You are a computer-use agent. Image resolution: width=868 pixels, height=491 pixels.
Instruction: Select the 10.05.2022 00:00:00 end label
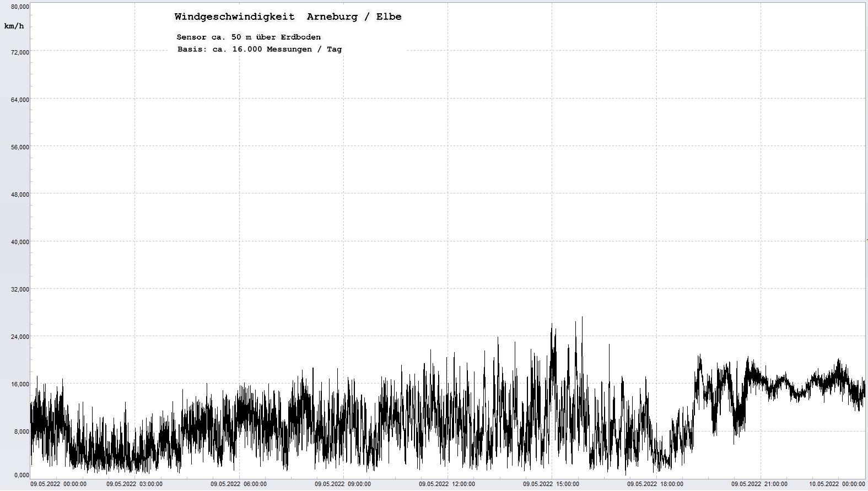pos(837,484)
